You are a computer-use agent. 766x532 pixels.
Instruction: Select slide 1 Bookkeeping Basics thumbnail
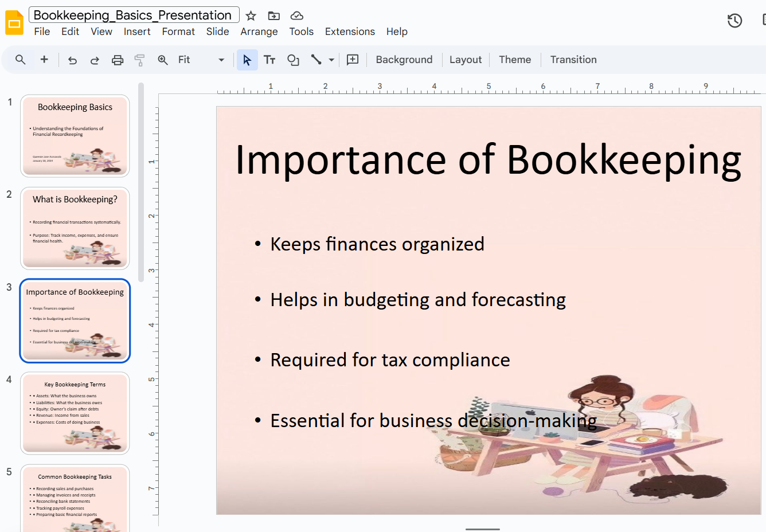(x=75, y=136)
